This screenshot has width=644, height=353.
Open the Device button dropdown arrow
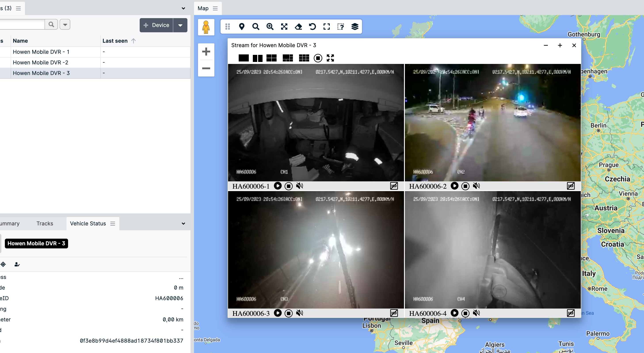pos(180,25)
